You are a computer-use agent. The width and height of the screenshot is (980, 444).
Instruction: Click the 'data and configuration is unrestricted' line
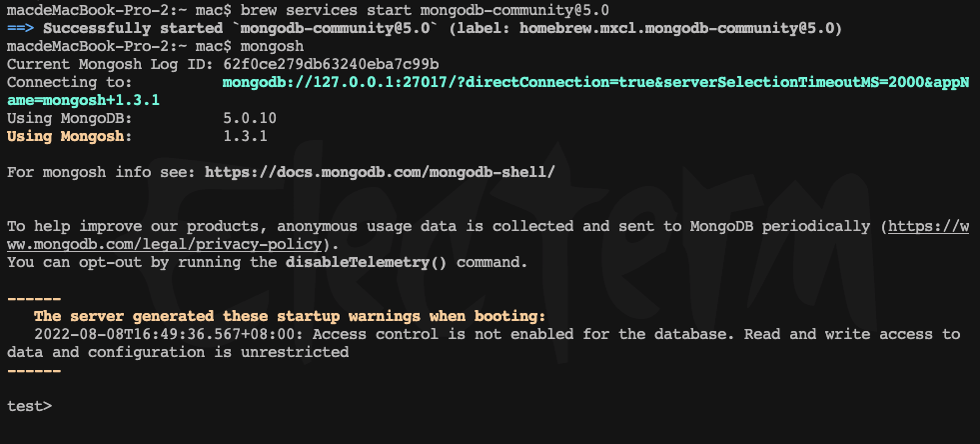click(x=178, y=352)
